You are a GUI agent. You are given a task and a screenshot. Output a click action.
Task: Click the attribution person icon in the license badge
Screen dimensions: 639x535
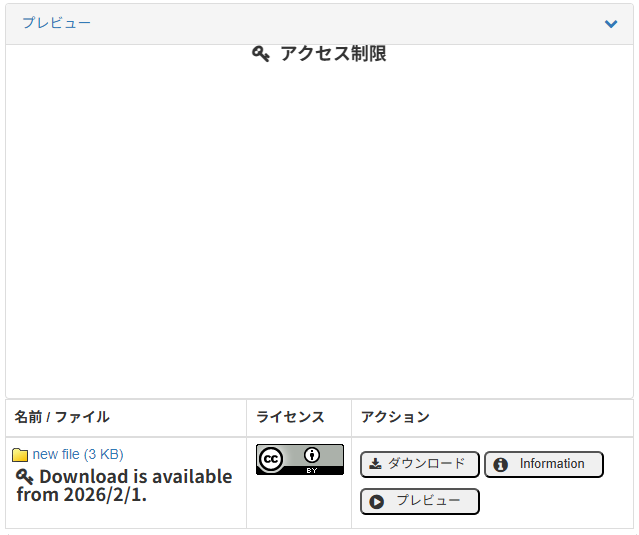(312, 455)
